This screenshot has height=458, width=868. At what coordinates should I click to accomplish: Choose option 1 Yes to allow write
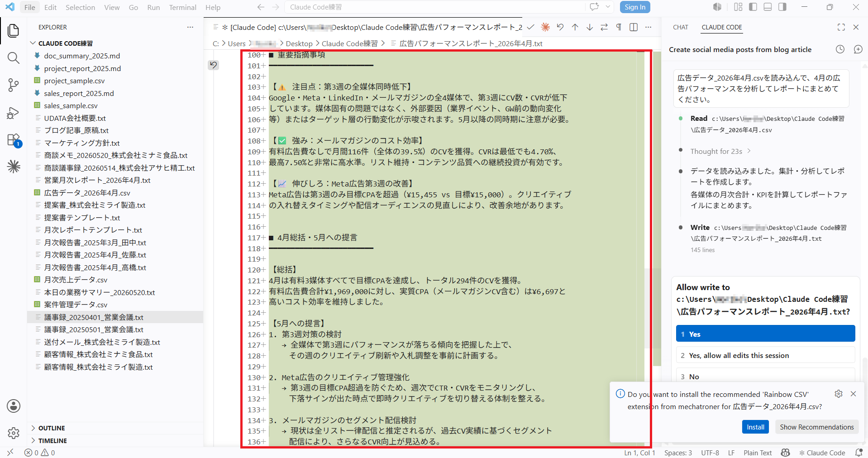pyautogui.click(x=765, y=334)
